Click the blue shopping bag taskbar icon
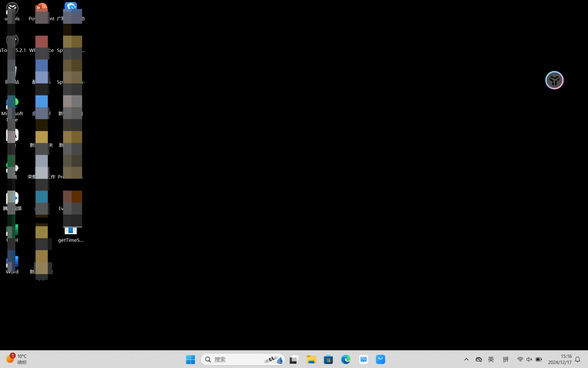 380,359
